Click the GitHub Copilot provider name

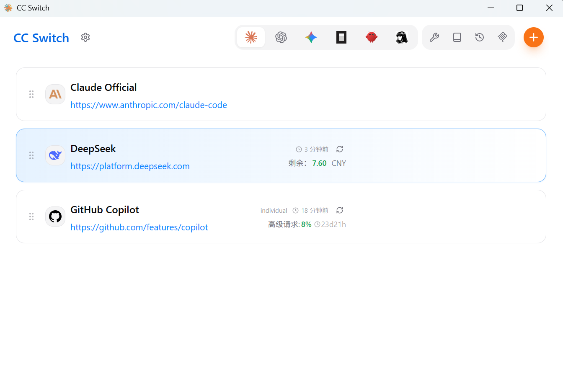coord(105,210)
